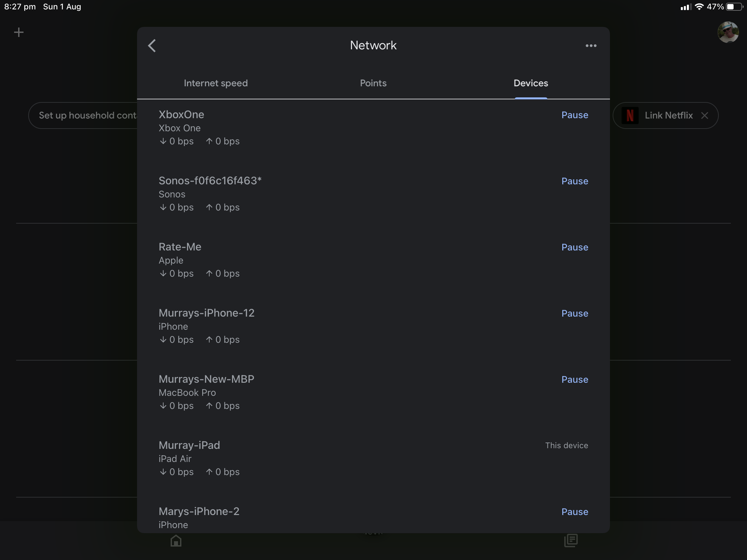The width and height of the screenshot is (747, 560).
Task: Tap the battery indicator icon
Action: point(734,7)
